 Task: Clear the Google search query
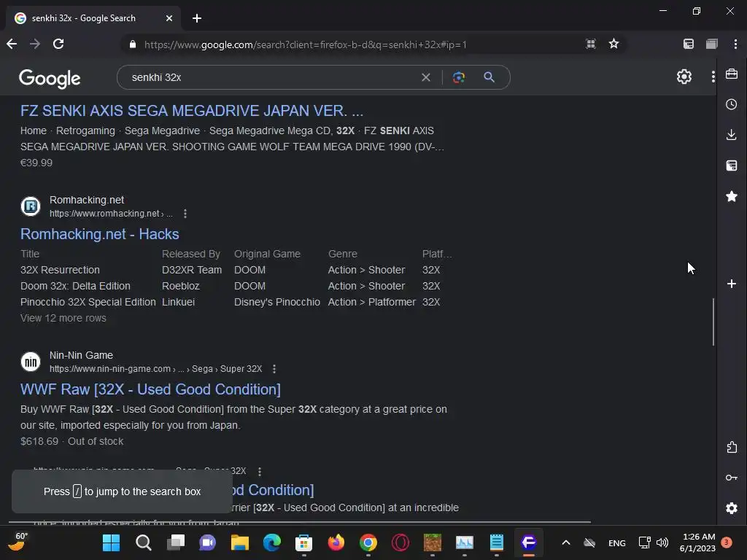426,77
